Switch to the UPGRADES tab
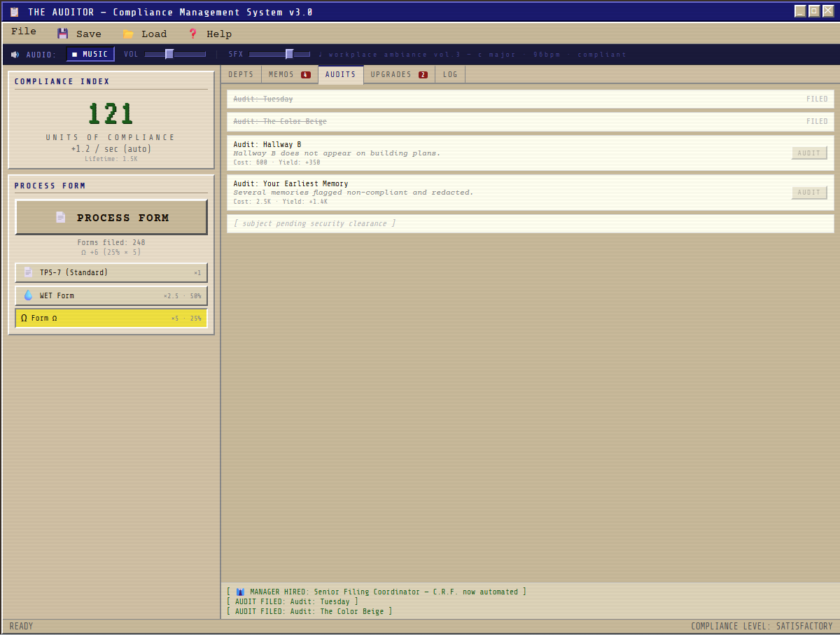 399,75
